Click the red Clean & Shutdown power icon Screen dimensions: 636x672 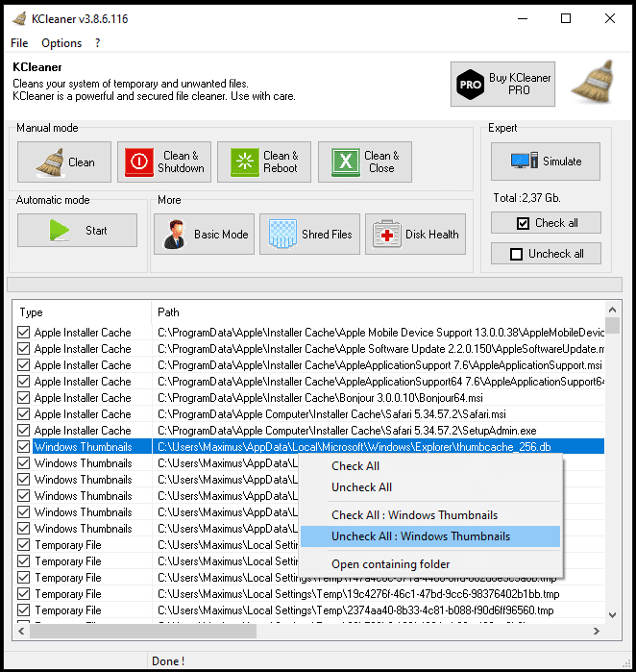[x=138, y=162]
